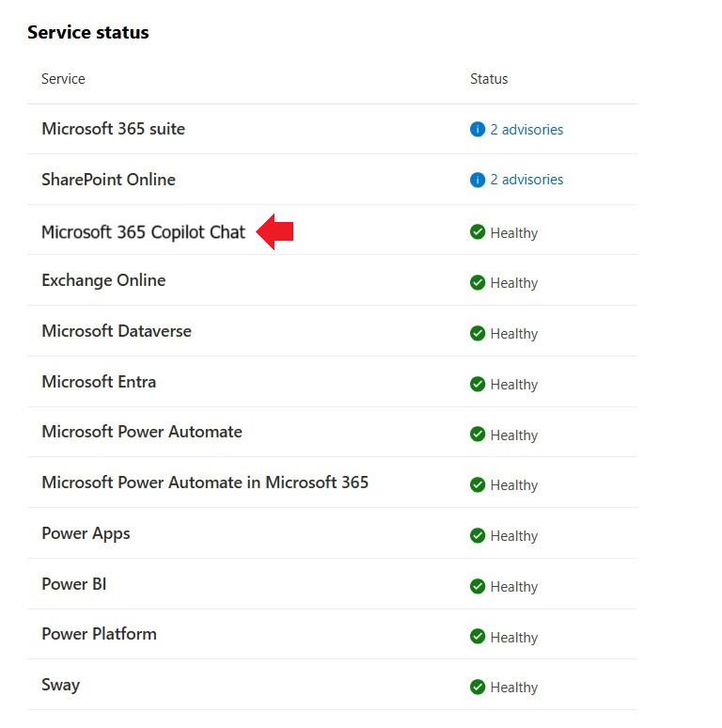The width and height of the screenshot is (722, 728).
Task: Select the Sway service name
Action: coord(61,685)
